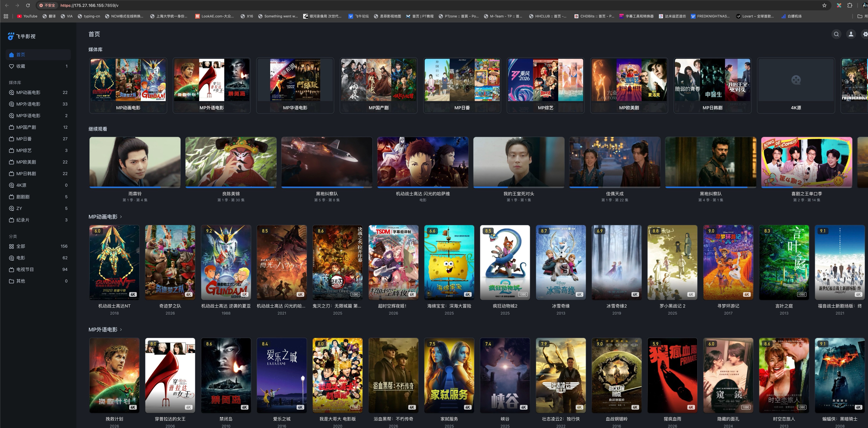Select 其他 category in the sidebar
The height and width of the screenshot is (428, 868).
(x=38, y=281)
